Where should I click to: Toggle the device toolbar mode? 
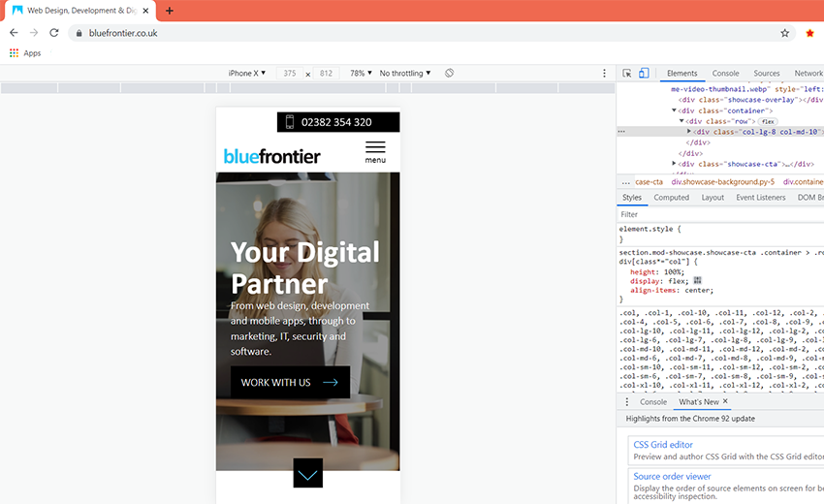tap(644, 73)
